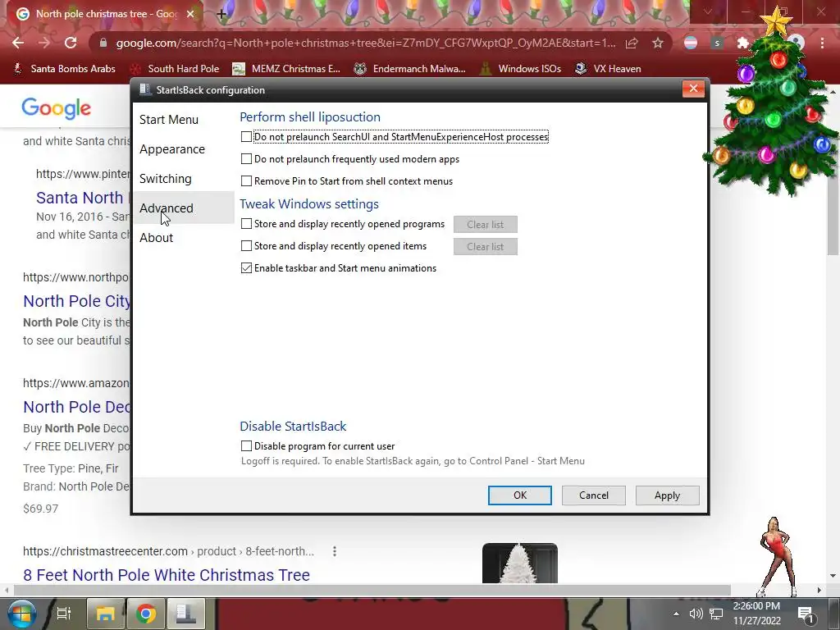Select About section in StartIsBack
The image size is (840, 630).
coord(183,237)
